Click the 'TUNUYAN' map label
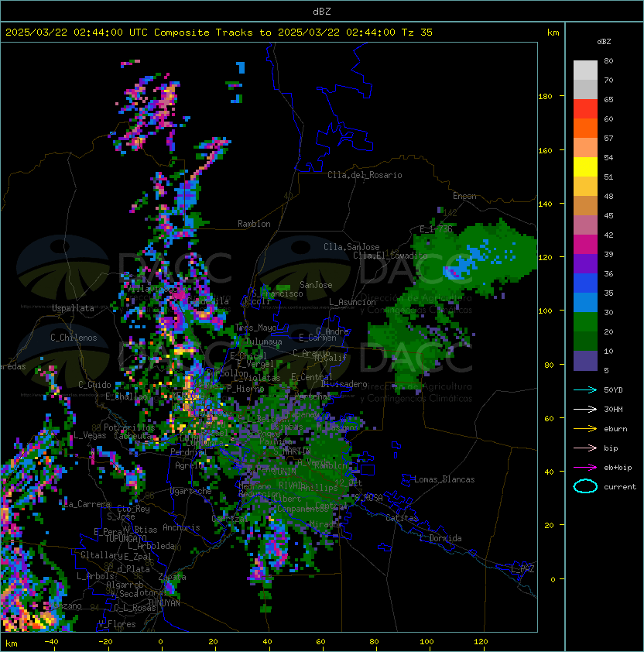The width and height of the screenshot is (644, 652). pyautogui.click(x=164, y=603)
